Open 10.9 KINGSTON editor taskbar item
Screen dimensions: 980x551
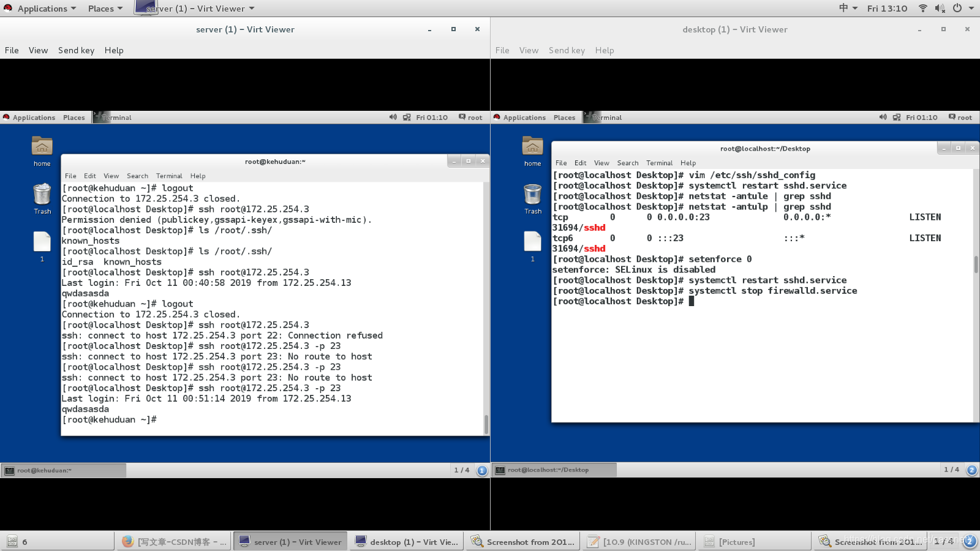[639, 542]
